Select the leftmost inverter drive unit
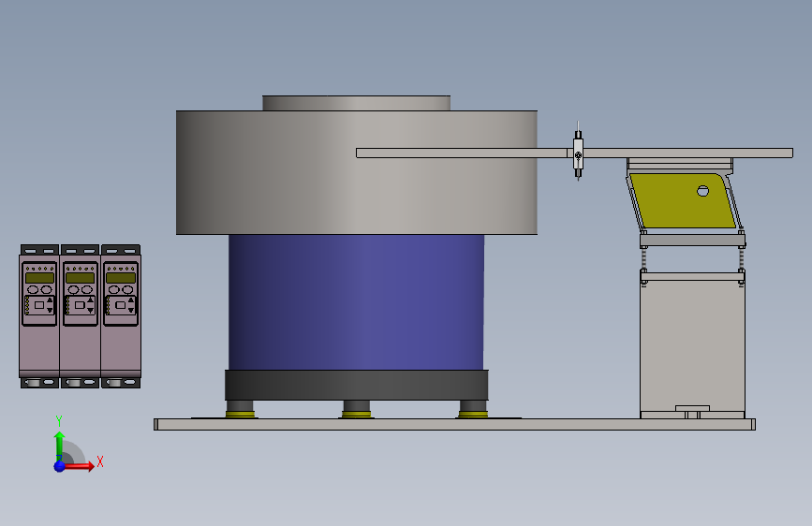The image size is (812, 526). pyautogui.click(x=39, y=316)
